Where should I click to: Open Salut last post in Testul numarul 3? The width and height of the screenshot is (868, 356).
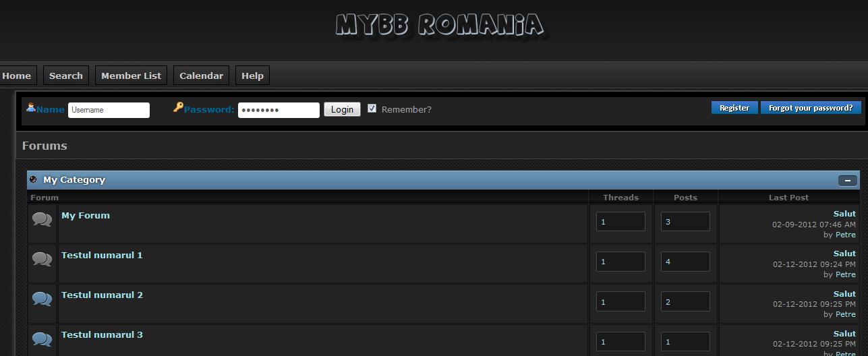[844, 334]
